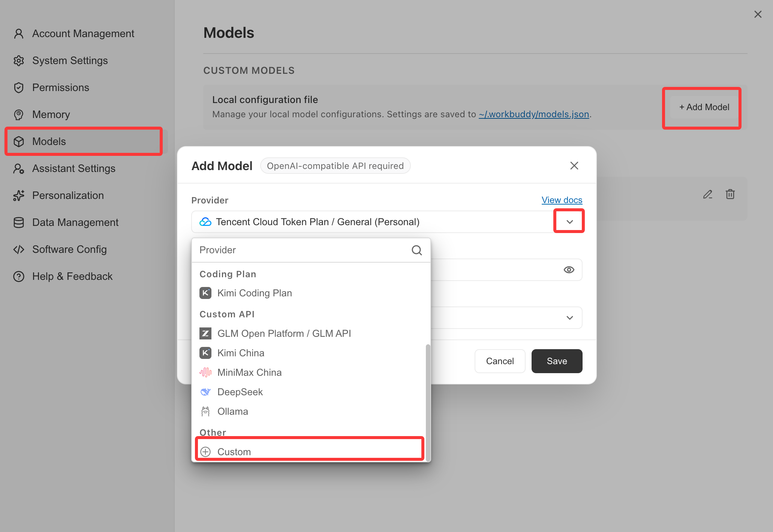Open the ~/.workbuddy/models.json link

coord(534,114)
